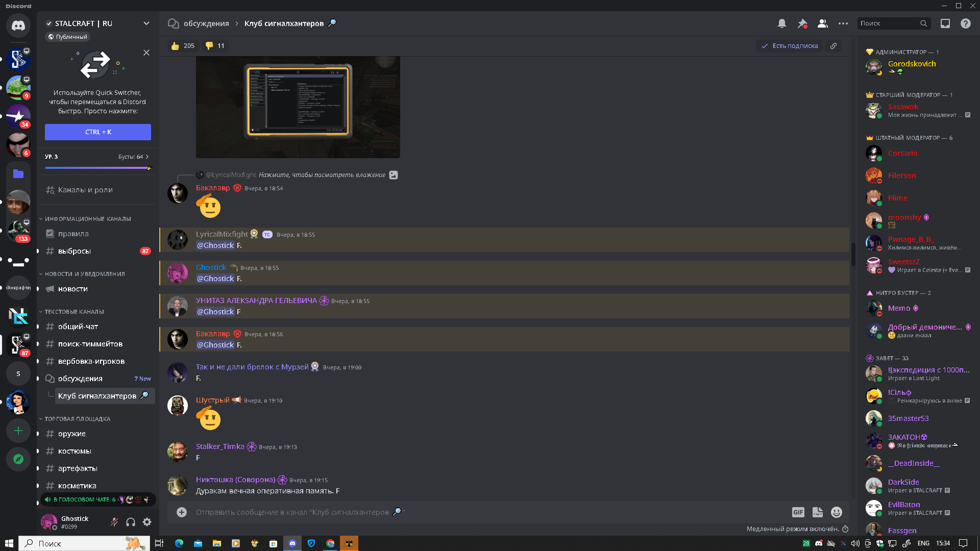Image resolution: width=980 pixels, height=551 pixels.
Task: Open the Discord inbox
Action: coord(945,23)
